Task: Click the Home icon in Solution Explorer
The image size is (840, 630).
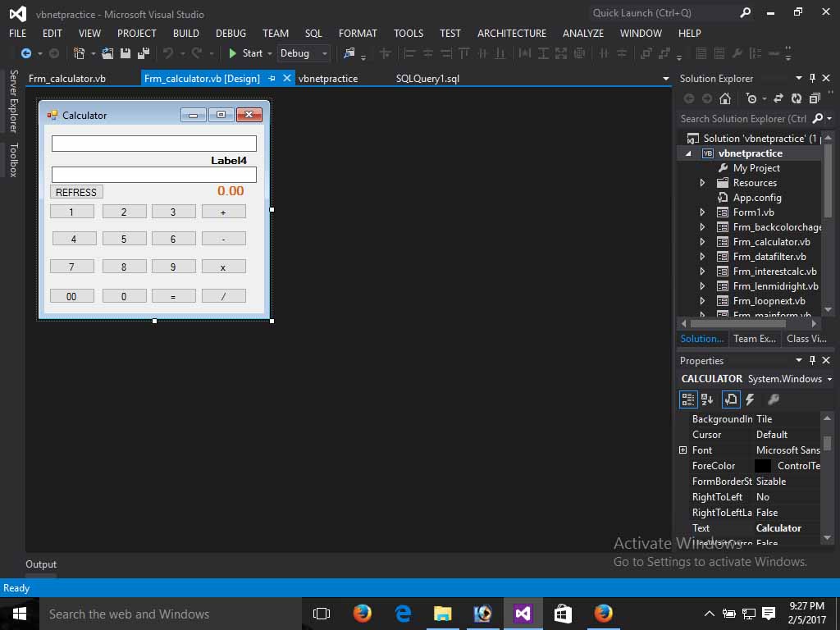Action: click(725, 98)
